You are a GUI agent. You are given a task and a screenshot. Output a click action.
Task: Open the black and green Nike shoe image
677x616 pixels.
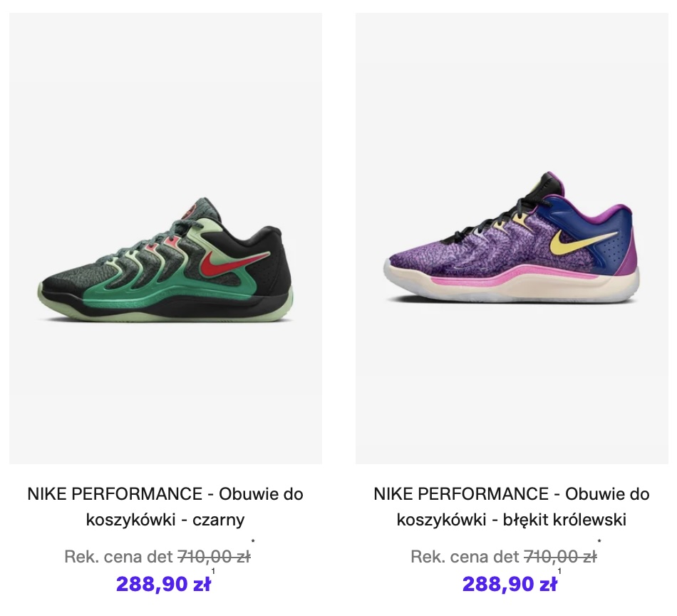click(165, 265)
